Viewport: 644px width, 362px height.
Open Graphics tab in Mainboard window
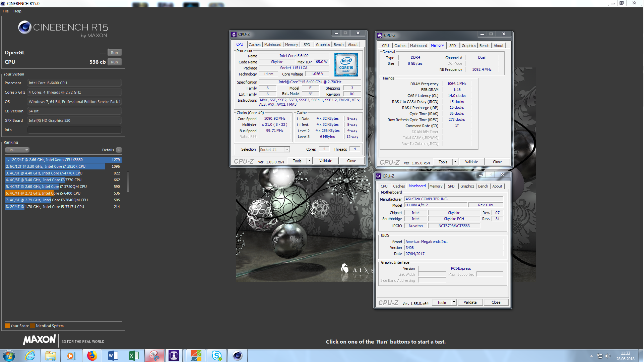coord(467,186)
